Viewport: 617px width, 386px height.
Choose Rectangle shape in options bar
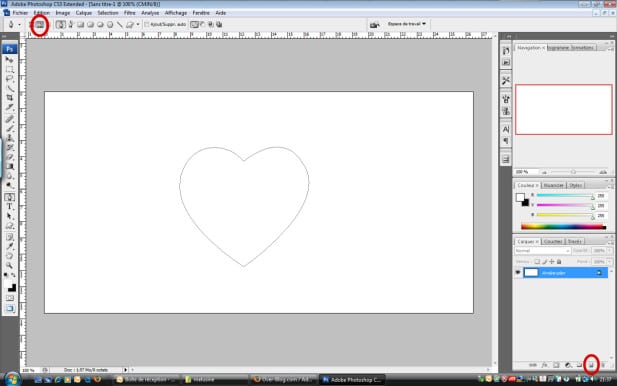80,24
